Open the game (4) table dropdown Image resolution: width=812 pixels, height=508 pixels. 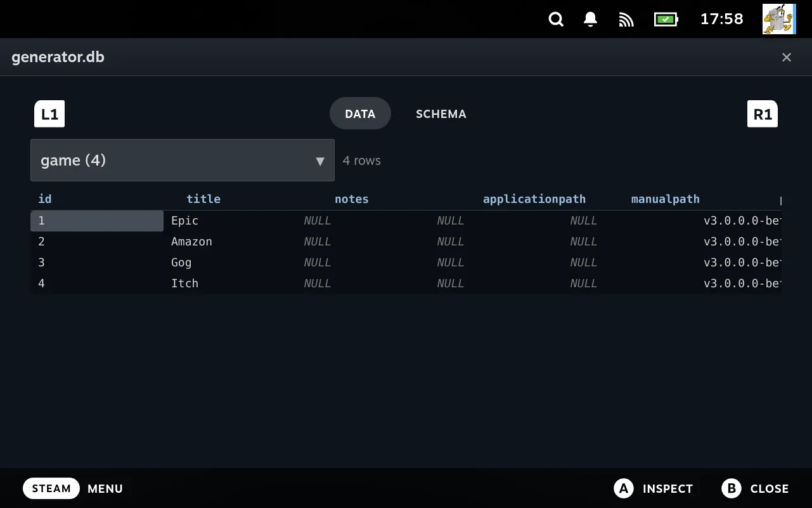point(183,160)
